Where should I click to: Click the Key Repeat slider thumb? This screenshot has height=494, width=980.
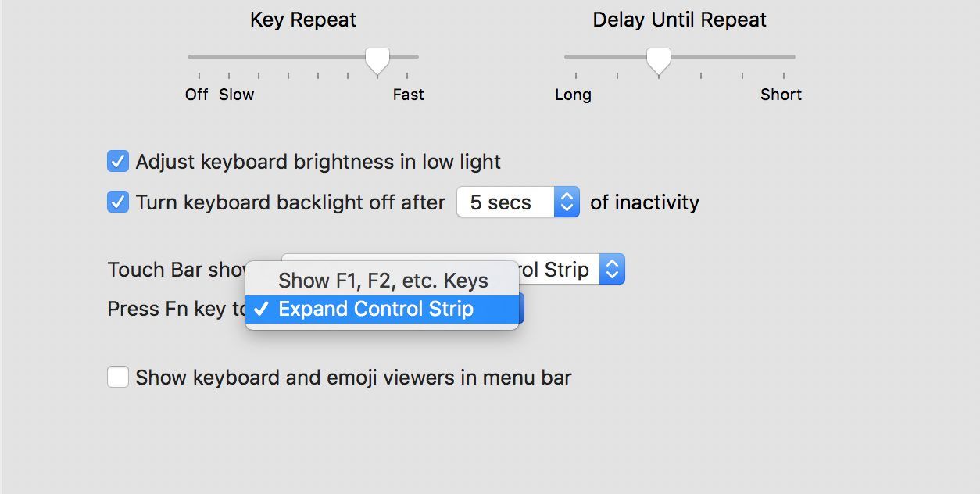377,59
